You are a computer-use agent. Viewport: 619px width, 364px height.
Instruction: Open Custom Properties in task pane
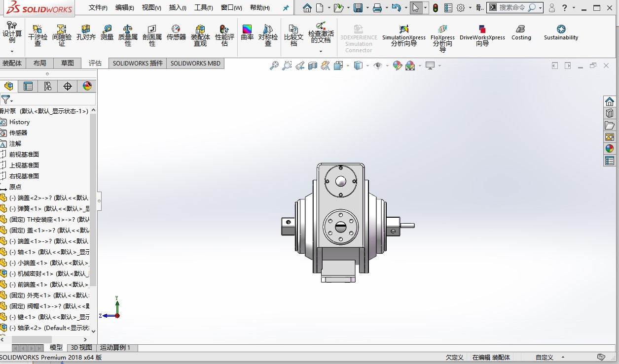610,161
